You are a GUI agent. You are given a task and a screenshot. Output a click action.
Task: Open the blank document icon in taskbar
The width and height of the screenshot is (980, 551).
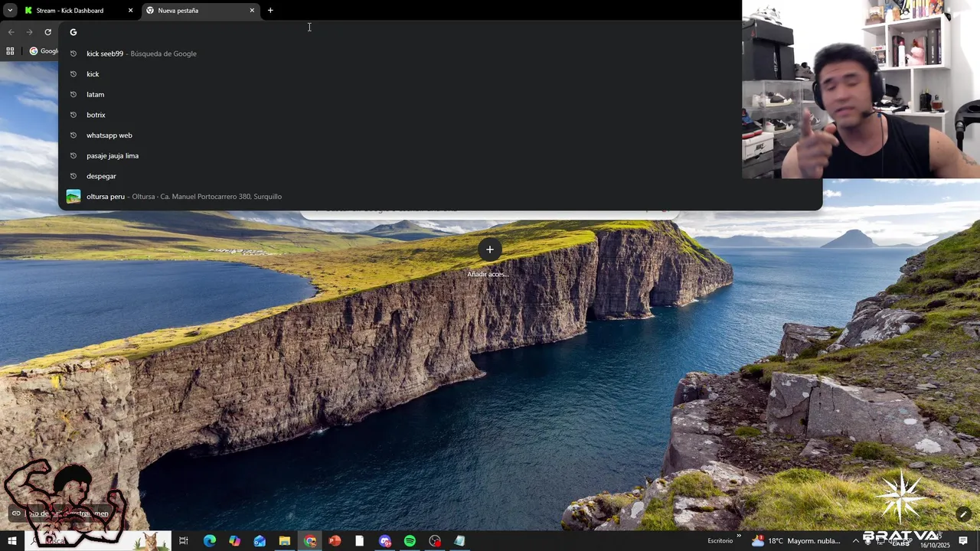click(x=360, y=541)
